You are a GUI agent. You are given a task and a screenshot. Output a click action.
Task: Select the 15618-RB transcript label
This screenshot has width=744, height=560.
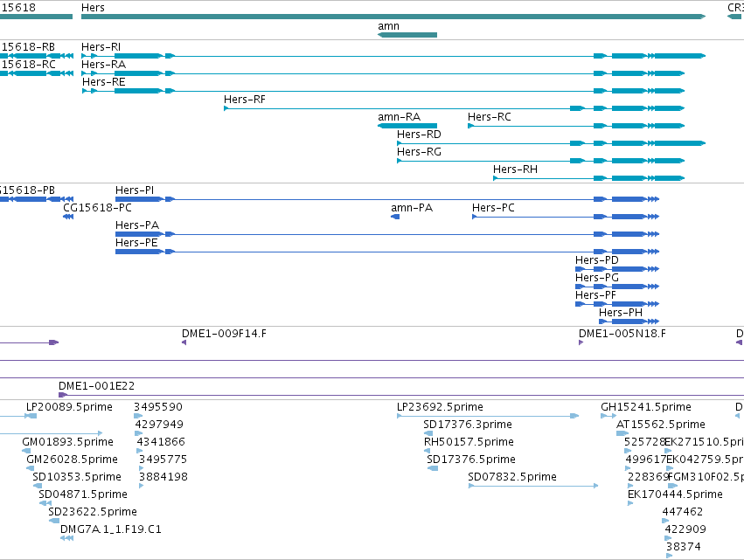point(29,47)
